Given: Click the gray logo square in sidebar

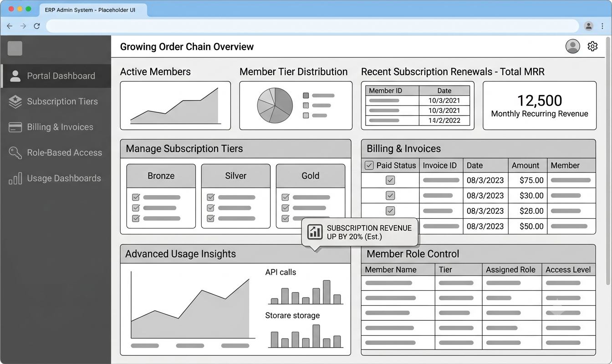Looking at the screenshot, I should coord(15,48).
